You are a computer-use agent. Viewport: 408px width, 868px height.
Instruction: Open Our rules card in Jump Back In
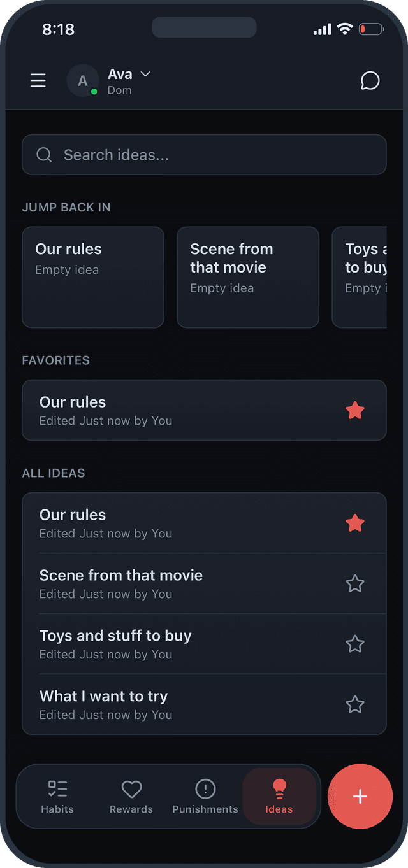coord(93,277)
